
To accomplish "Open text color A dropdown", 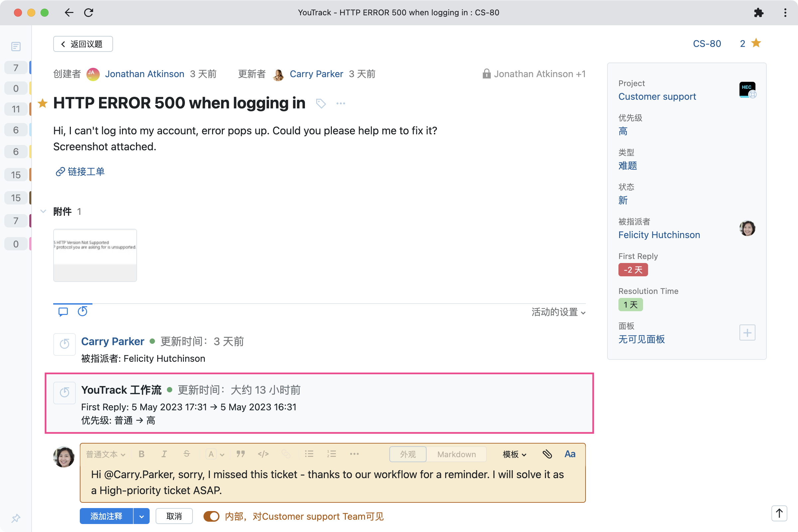I will (x=215, y=454).
